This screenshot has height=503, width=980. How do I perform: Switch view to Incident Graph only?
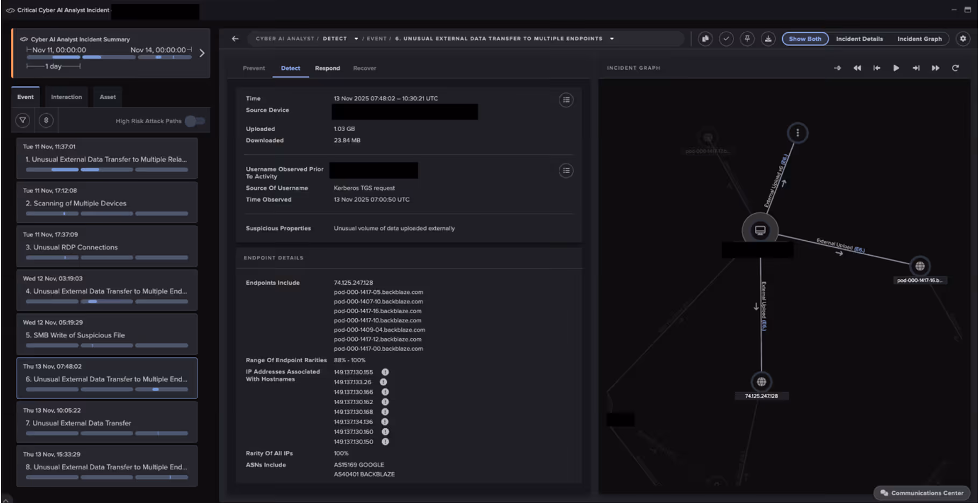(919, 39)
